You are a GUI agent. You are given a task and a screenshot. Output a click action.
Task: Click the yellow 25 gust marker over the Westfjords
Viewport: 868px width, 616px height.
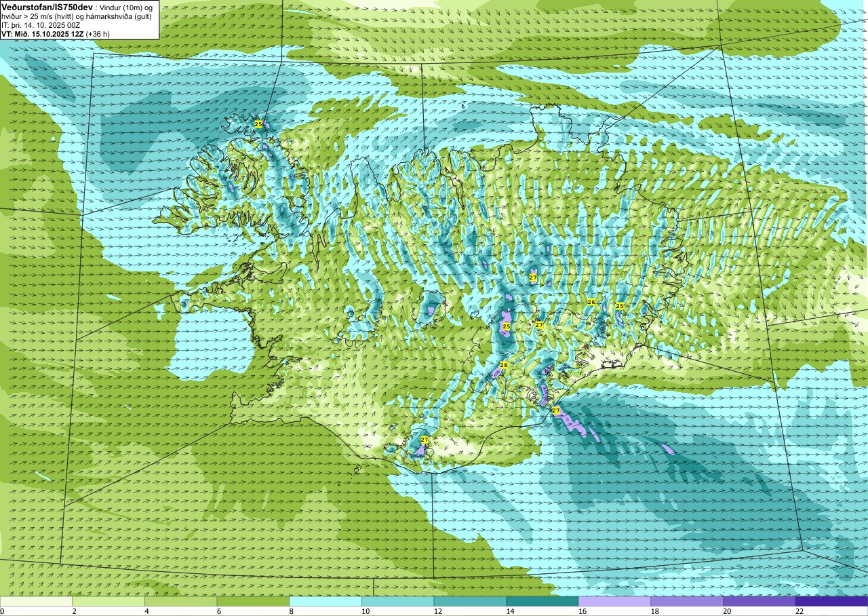258,124
